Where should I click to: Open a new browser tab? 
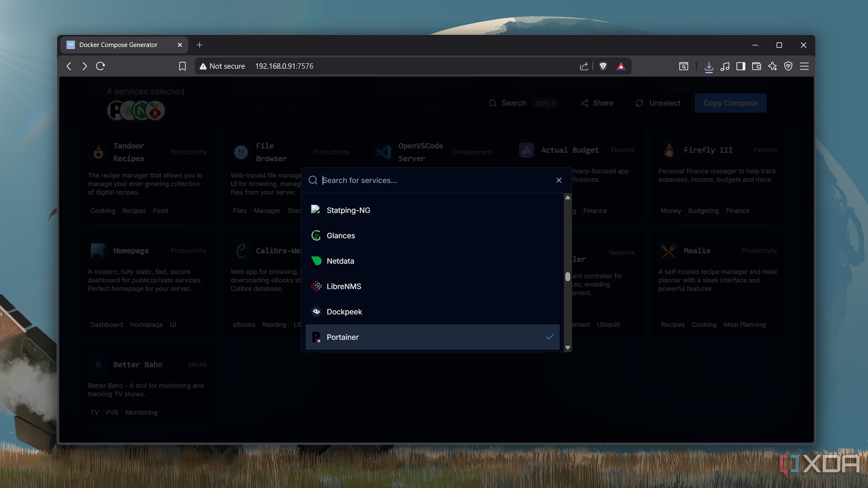pos(199,45)
